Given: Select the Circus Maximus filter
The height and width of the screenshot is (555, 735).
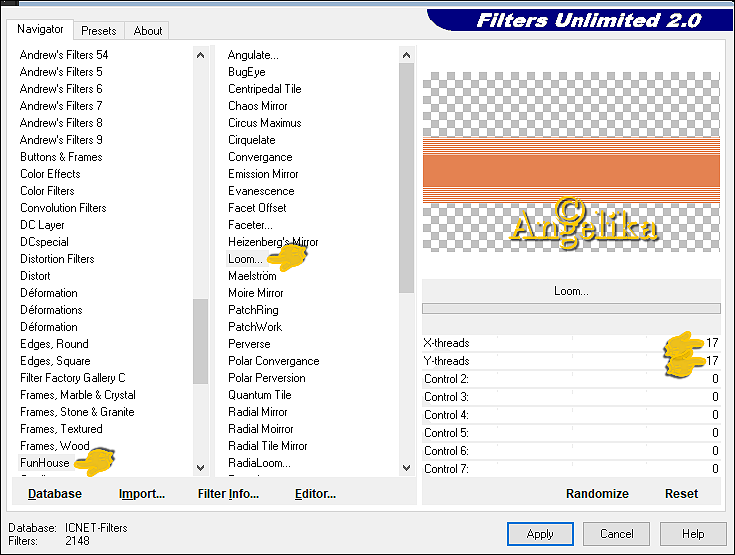Looking at the screenshot, I should pyautogui.click(x=265, y=123).
